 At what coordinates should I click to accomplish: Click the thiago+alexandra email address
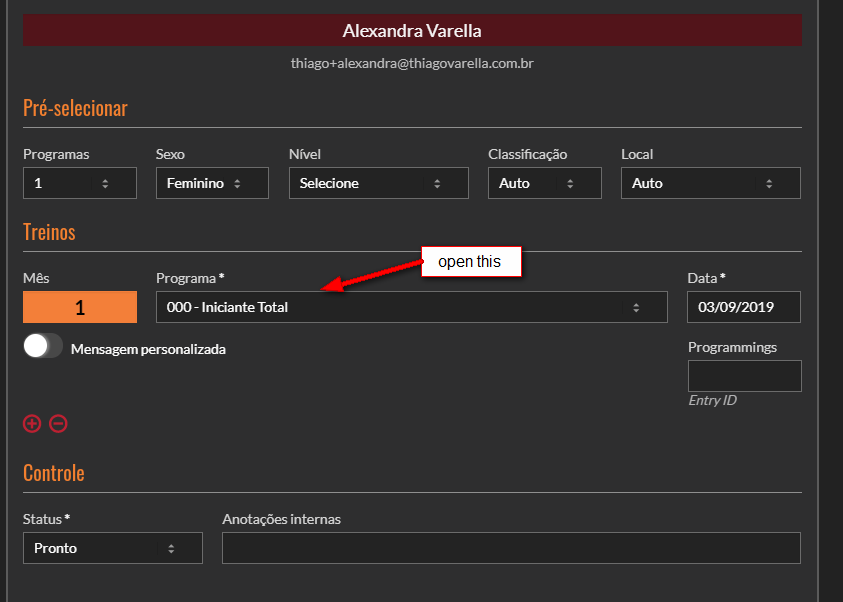pos(412,63)
